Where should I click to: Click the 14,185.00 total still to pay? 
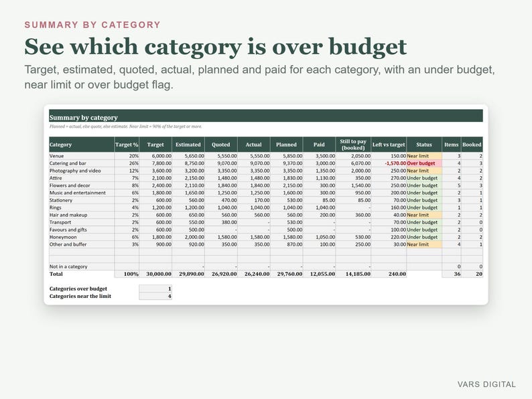point(353,274)
